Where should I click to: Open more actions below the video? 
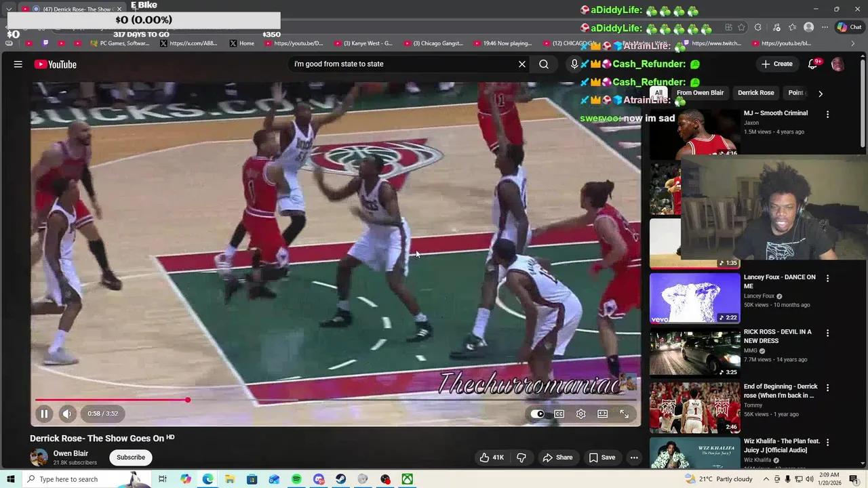coord(634,457)
